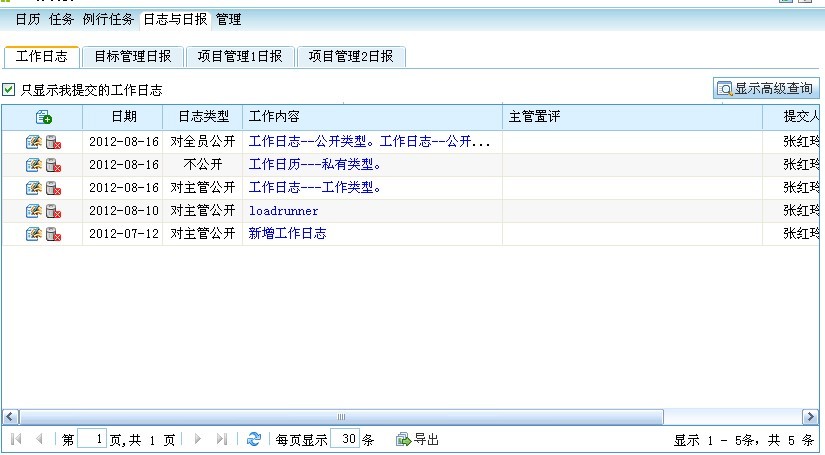Click edit icon for 工作日志--公开类型 row
This screenshot has height=455, width=825.
coord(33,142)
